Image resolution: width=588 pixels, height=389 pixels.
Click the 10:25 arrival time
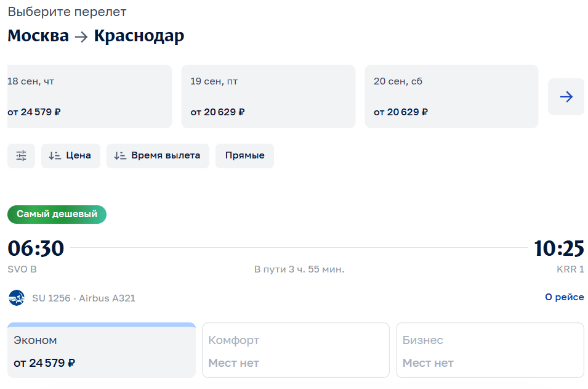pyautogui.click(x=558, y=248)
